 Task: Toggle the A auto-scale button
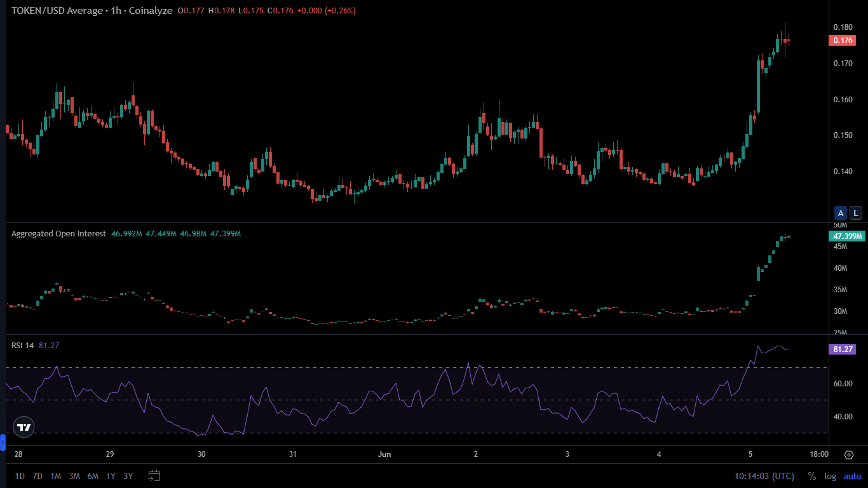click(x=841, y=213)
